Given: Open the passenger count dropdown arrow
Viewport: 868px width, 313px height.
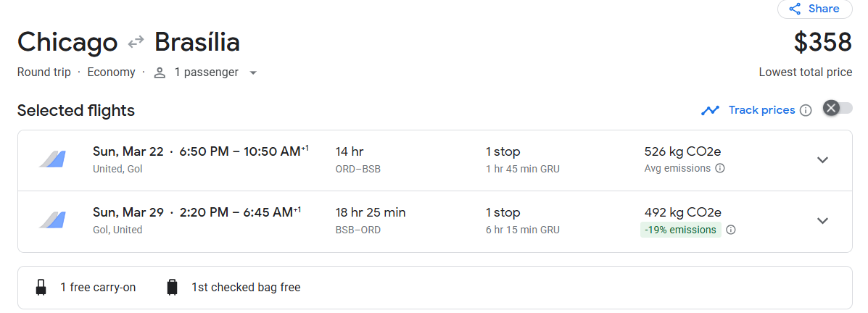Looking at the screenshot, I should pyautogui.click(x=253, y=72).
